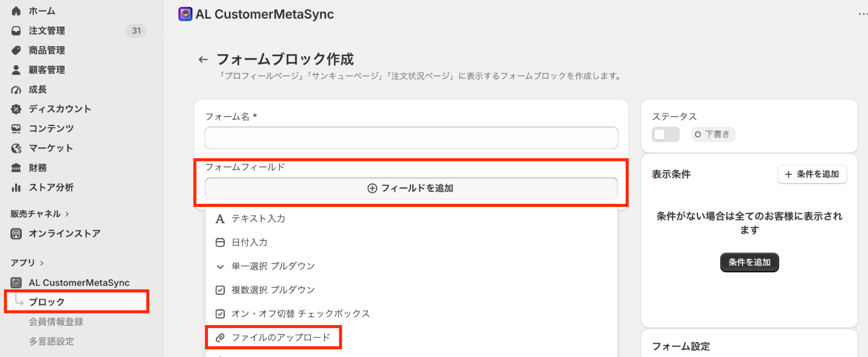Click the ディスカウント badge icon
Viewport: 868px width, 357px height.
pos(16,109)
